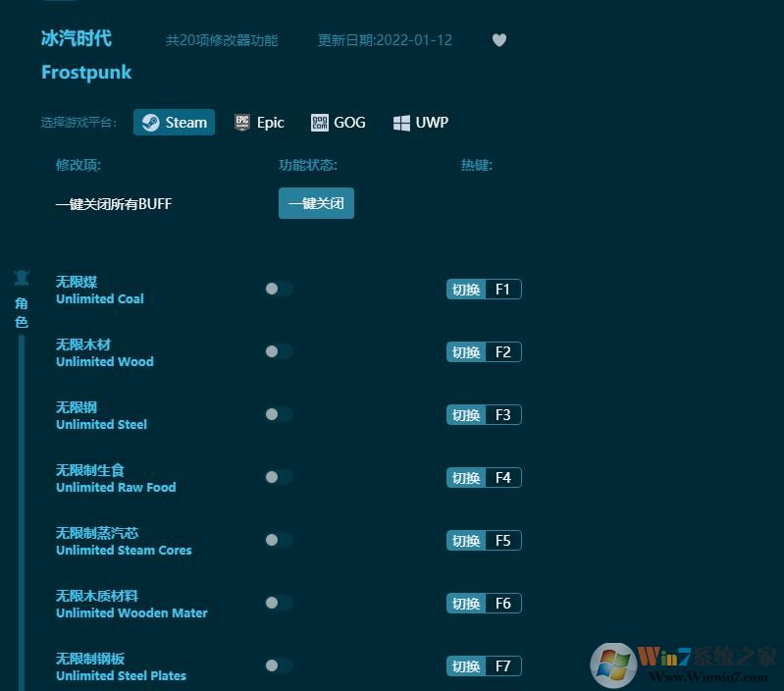Toggle the Unlimited Raw Food switch
Screen dimensions: 784x691
279,477
